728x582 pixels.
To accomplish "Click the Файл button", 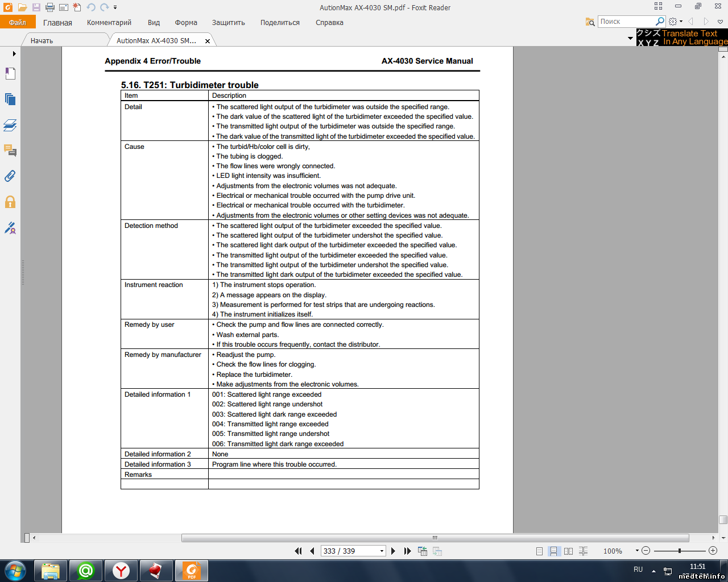I will [x=18, y=23].
